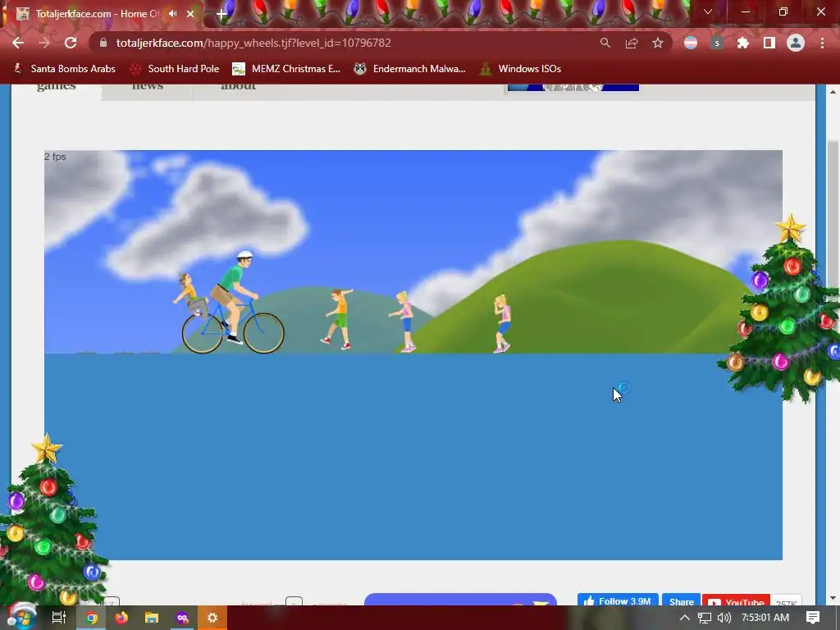This screenshot has width=840, height=630.
Task: Click the Facebook Follow 3.9M button
Action: 618,600
